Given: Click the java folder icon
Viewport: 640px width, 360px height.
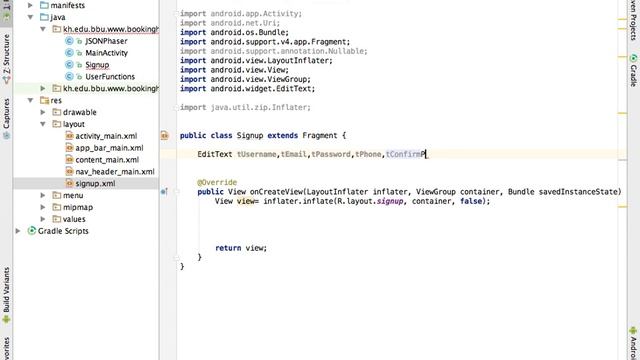Looking at the screenshot, I should tap(44, 17).
